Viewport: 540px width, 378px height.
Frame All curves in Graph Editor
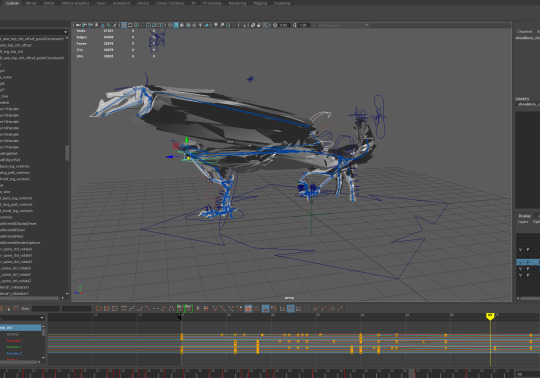pyautogui.click(x=99, y=308)
